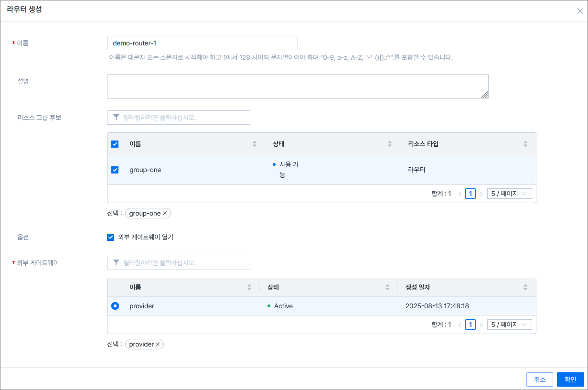Viewport: 588px width, 390px height.
Task: Click into the 설명 text area
Action: click(297, 87)
